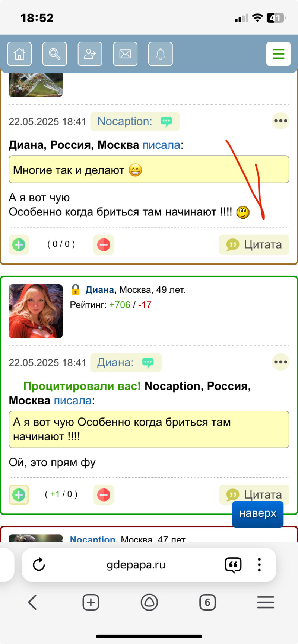Tap the gdepapa.ru address field
The width and height of the screenshot is (298, 644).
(x=136, y=565)
